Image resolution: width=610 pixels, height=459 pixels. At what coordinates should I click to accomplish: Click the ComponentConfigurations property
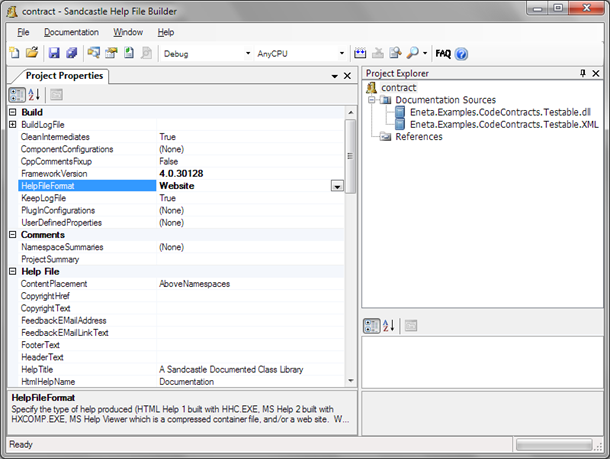pyautogui.click(x=67, y=149)
